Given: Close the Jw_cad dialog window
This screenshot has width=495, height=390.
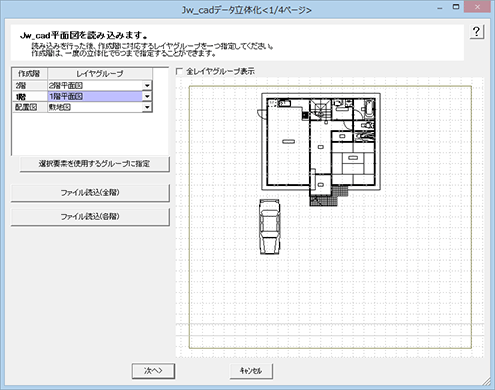Looking at the screenshot, I should (477, 7).
